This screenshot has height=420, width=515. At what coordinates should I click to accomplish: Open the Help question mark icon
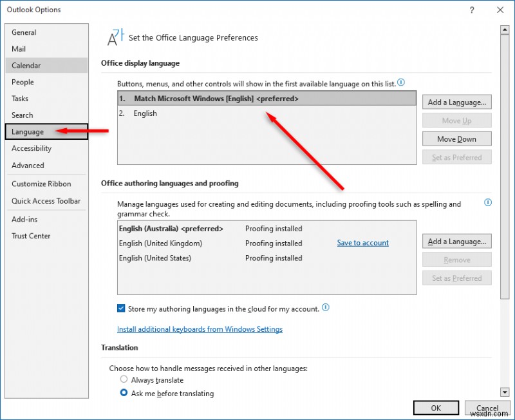pyautogui.click(x=472, y=10)
